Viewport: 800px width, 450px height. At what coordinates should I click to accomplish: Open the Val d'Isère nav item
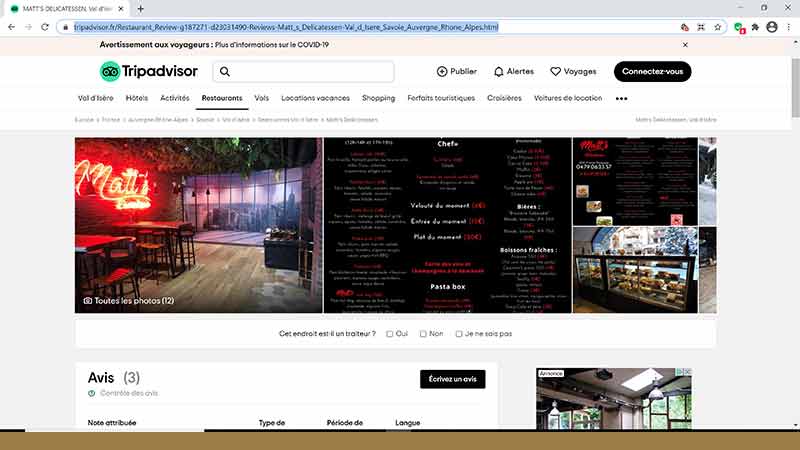(x=95, y=98)
